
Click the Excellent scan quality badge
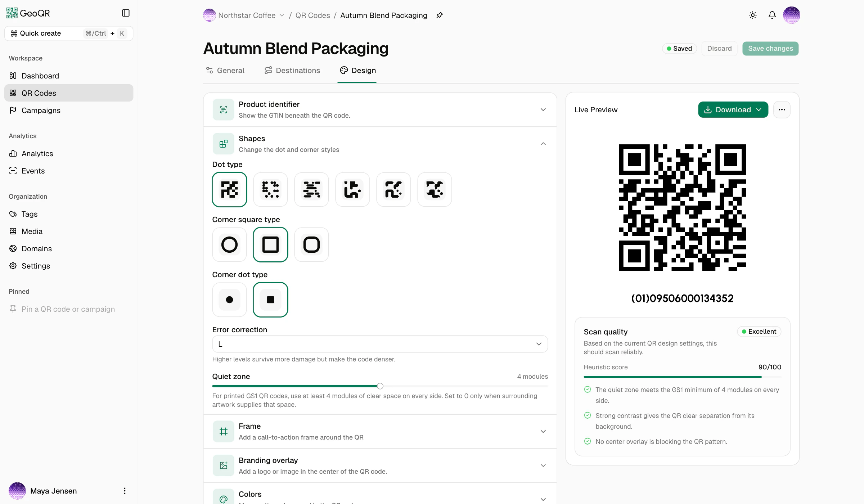759,332
